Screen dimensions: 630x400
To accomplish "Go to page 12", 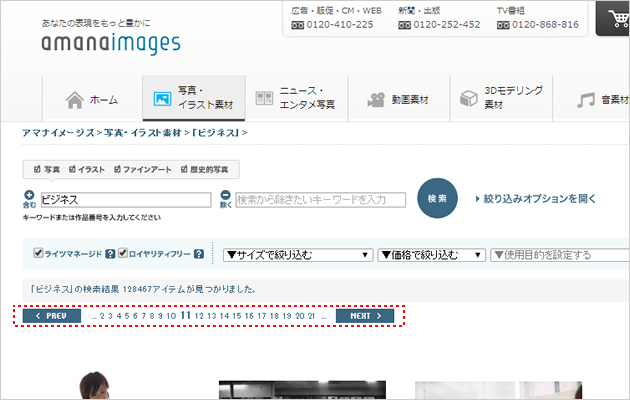I will (x=199, y=316).
